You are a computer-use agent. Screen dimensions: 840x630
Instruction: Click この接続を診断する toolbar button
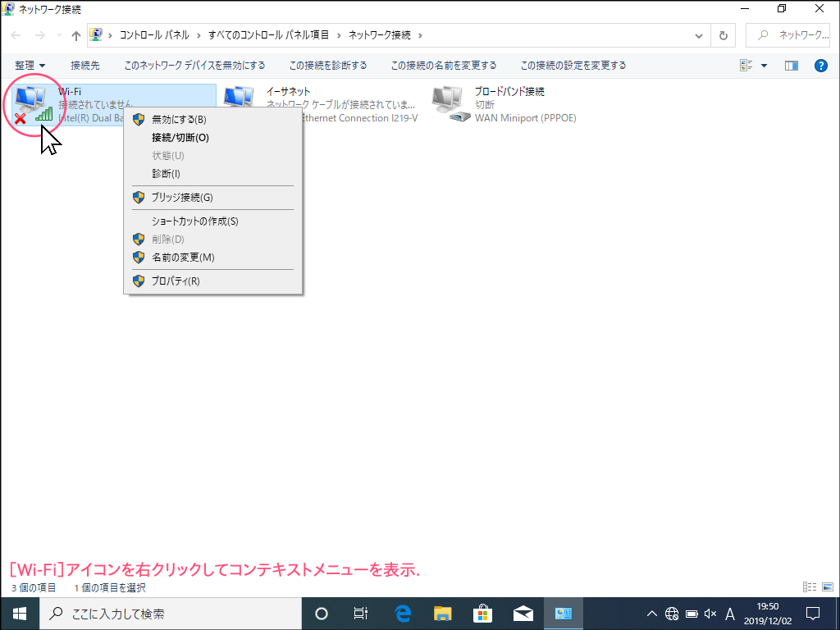(x=328, y=66)
